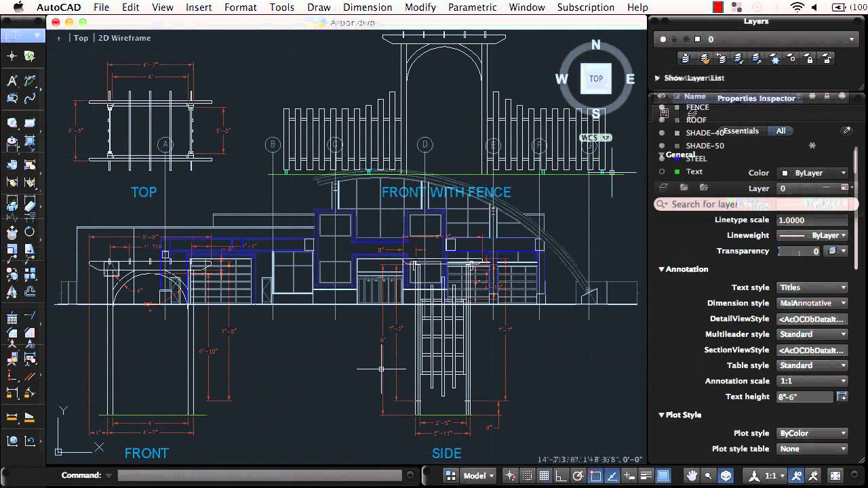Open the Parametric menu
868x488 pixels.
point(473,7)
